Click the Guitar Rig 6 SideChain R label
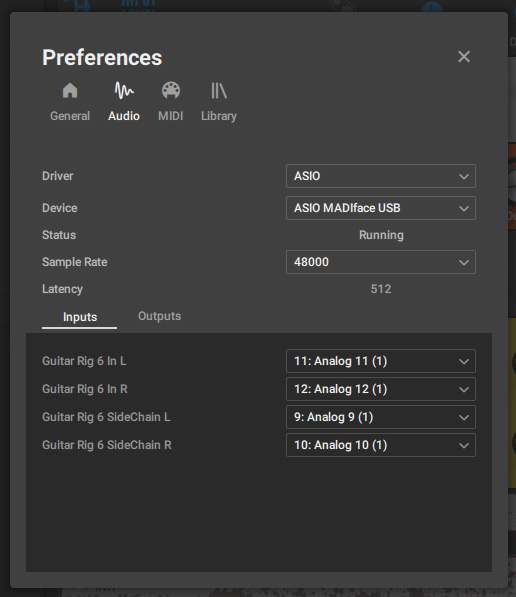 click(x=107, y=445)
